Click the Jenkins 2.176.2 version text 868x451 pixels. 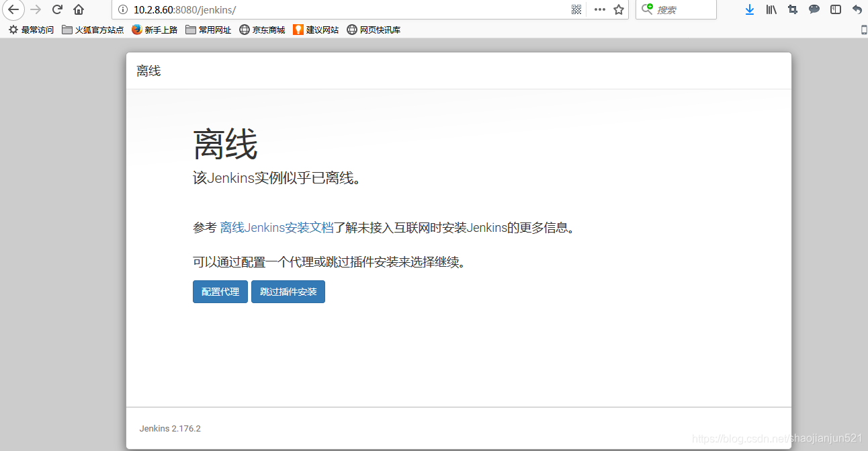170,428
